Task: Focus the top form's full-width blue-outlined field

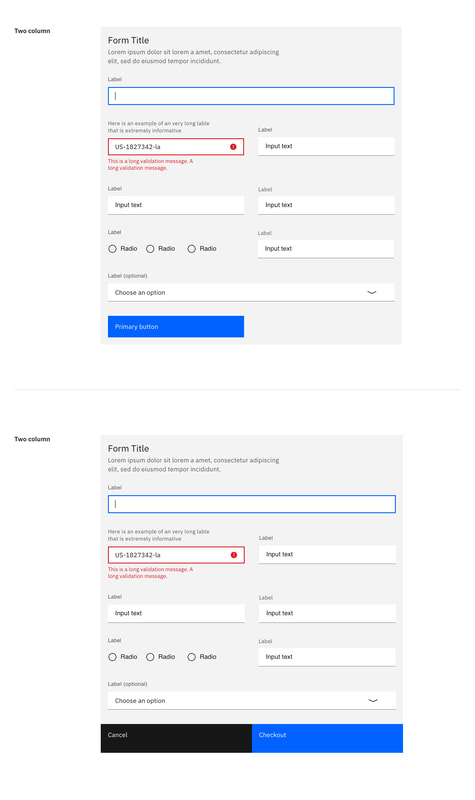Action: point(251,96)
